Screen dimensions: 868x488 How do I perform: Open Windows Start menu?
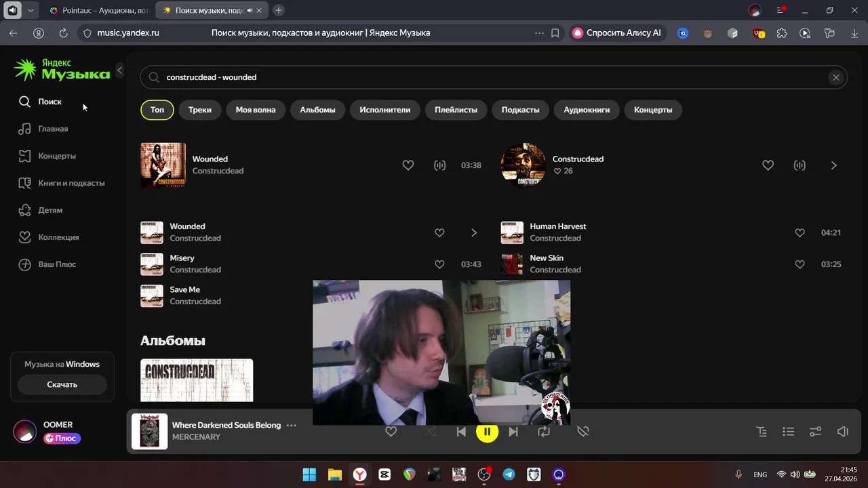coord(309,474)
